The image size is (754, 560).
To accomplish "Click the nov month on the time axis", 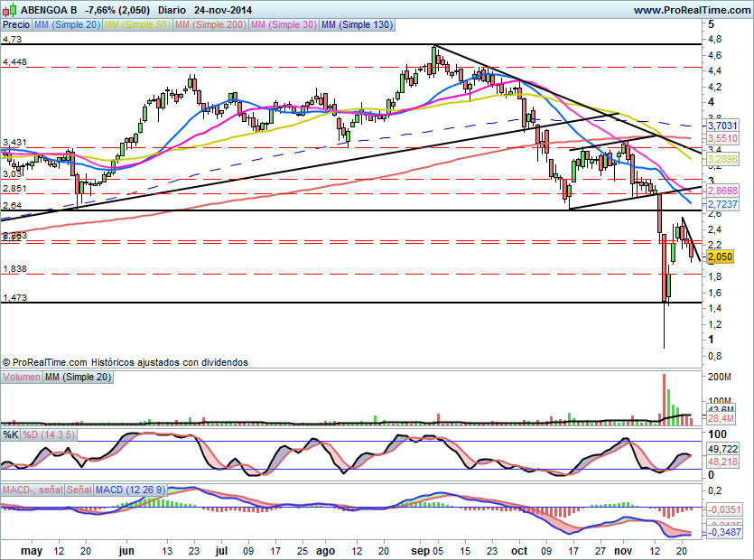I will 623,551.
